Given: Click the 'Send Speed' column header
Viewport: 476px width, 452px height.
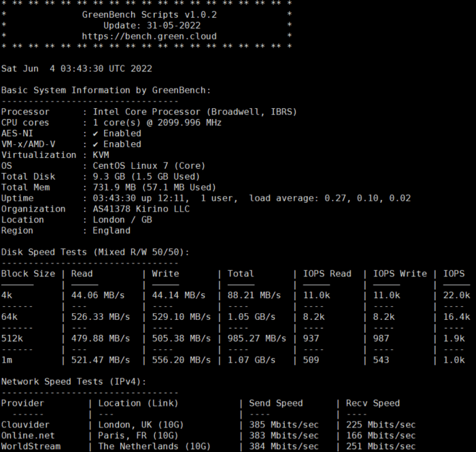Looking at the screenshot, I should tap(276, 404).
